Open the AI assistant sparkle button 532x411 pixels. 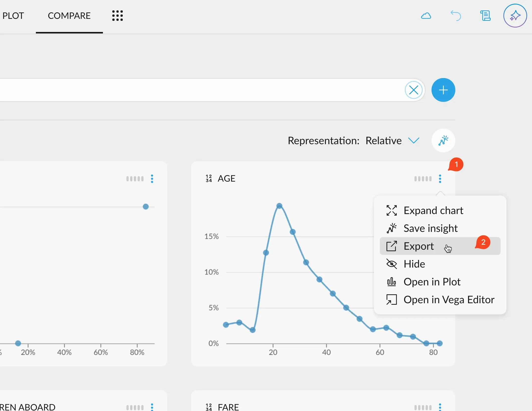click(x=515, y=16)
